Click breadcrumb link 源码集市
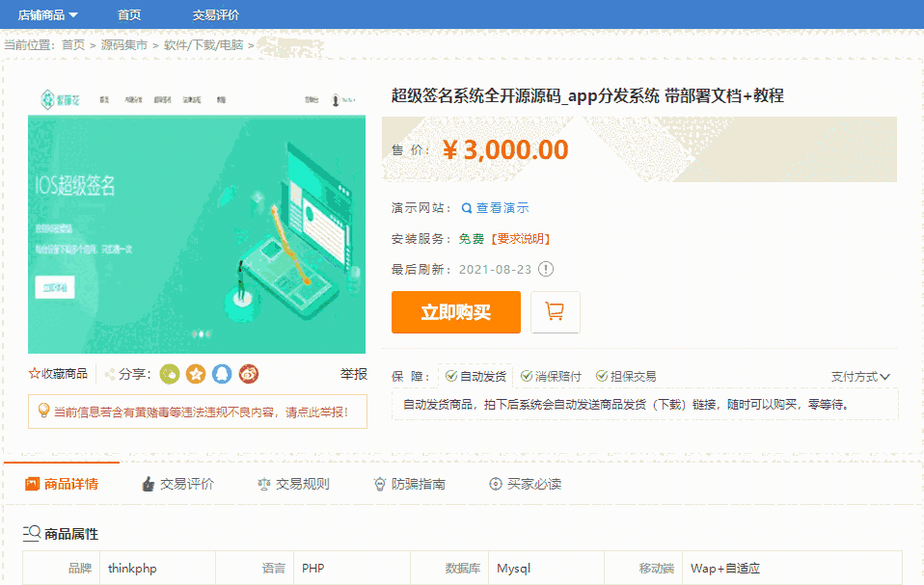This screenshot has height=585, width=924. (x=123, y=45)
